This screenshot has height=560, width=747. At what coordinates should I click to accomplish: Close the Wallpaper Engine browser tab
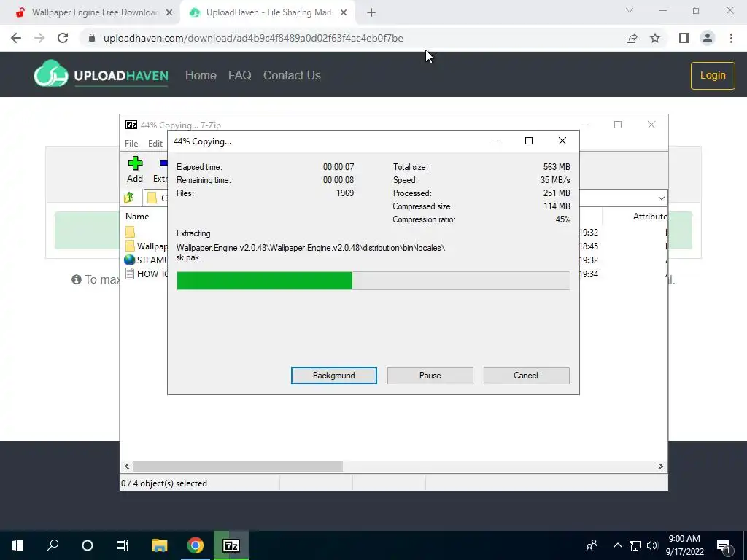point(169,13)
